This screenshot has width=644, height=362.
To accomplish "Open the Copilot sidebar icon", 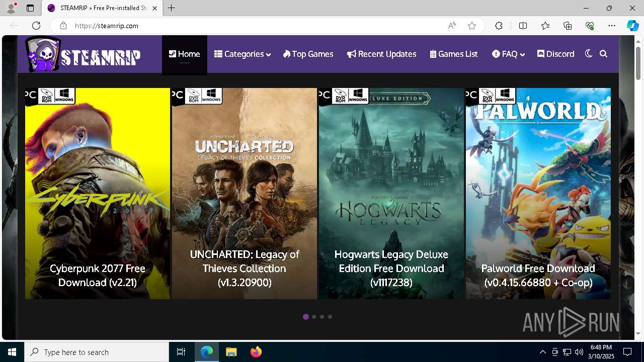I will point(632,26).
